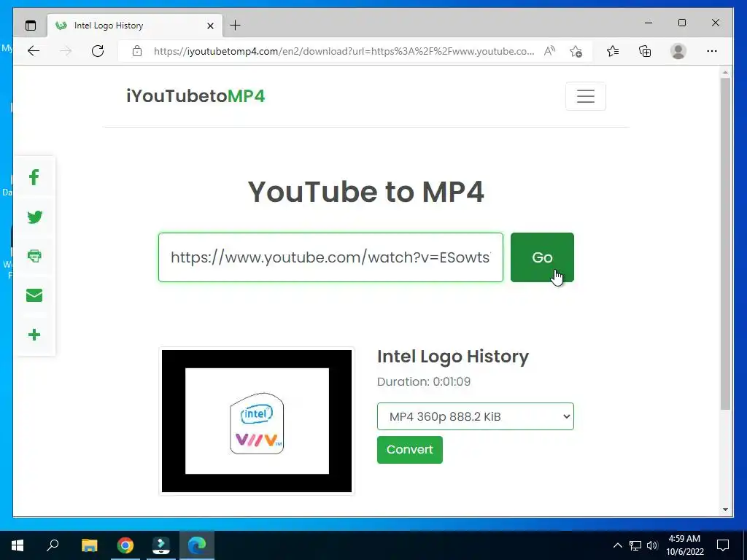Click the address bar URL
The image size is (747, 560).
(344, 51)
